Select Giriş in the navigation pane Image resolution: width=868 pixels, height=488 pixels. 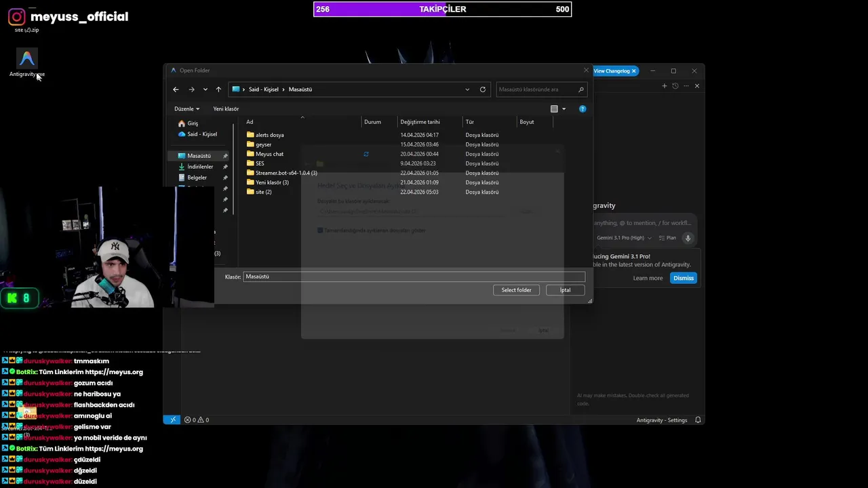[x=193, y=123]
